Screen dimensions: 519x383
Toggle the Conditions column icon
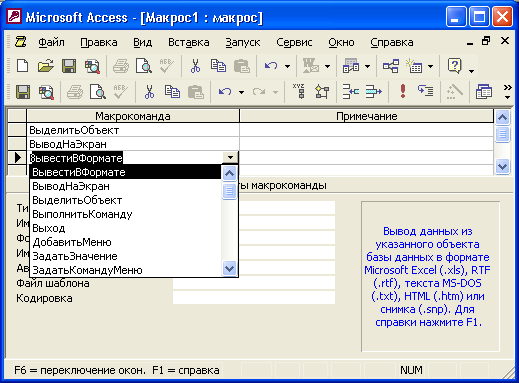[322, 91]
